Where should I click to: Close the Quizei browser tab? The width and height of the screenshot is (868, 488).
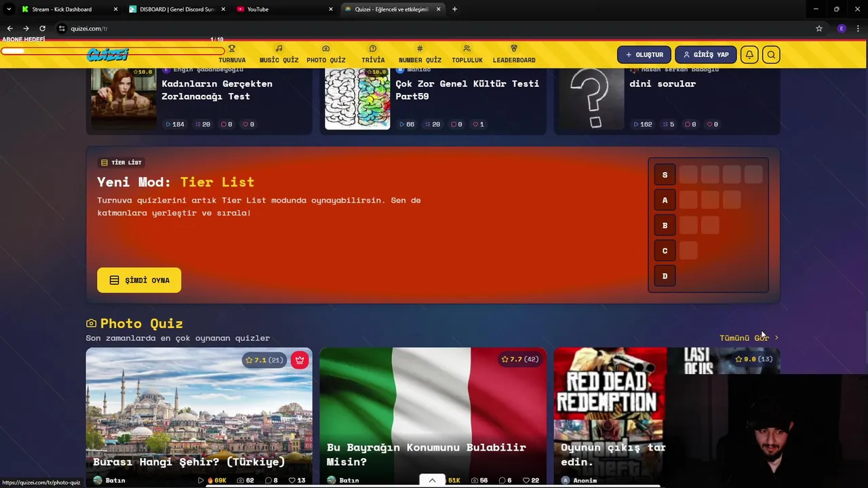pyautogui.click(x=439, y=9)
